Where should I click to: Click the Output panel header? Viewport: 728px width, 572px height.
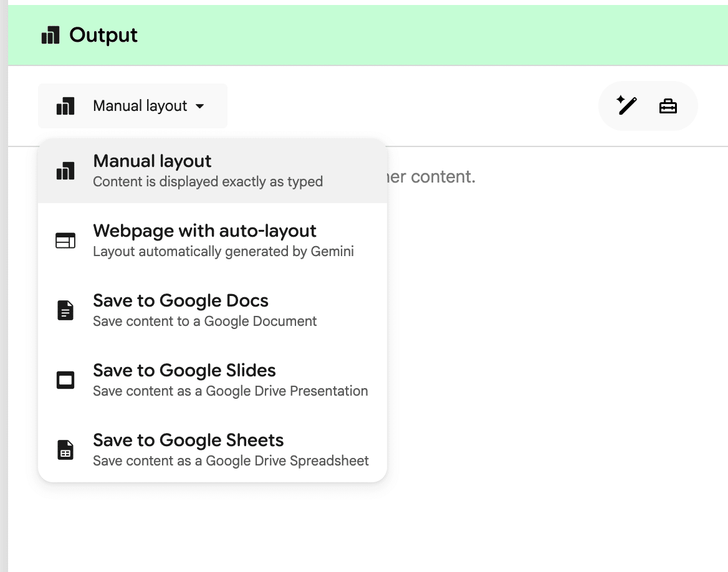pyautogui.click(x=364, y=35)
